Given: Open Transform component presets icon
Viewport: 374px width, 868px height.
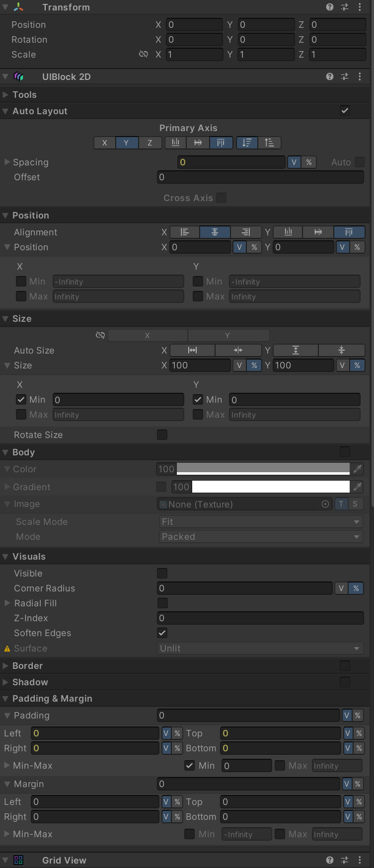Looking at the screenshot, I should coord(345,7).
